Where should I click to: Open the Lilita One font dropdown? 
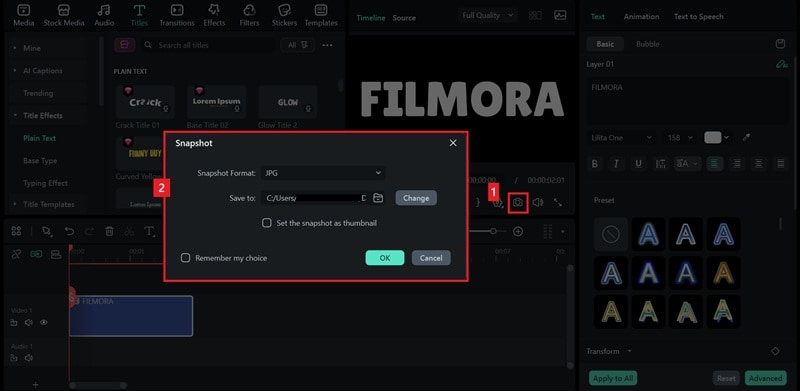click(x=622, y=138)
